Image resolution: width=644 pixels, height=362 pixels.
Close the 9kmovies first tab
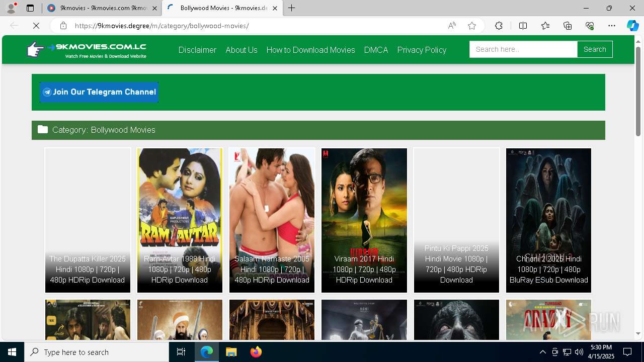click(154, 8)
